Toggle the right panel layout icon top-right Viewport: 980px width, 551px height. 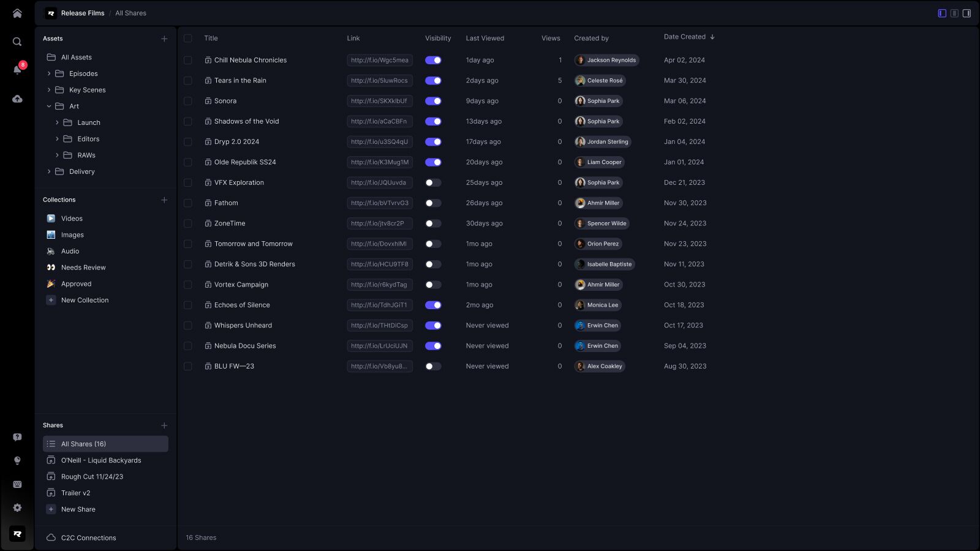tap(967, 12)
